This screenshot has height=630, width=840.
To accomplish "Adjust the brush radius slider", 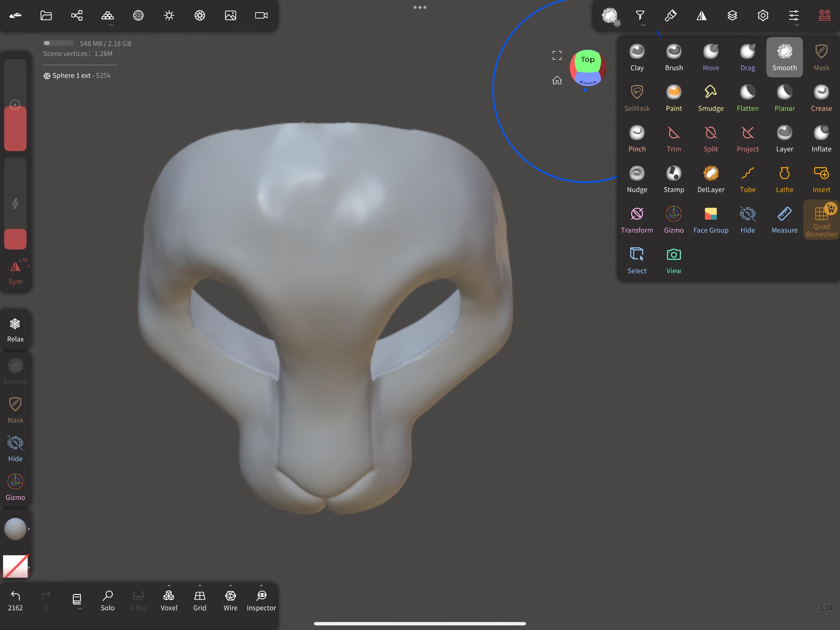I will click(x=15, y=105).
